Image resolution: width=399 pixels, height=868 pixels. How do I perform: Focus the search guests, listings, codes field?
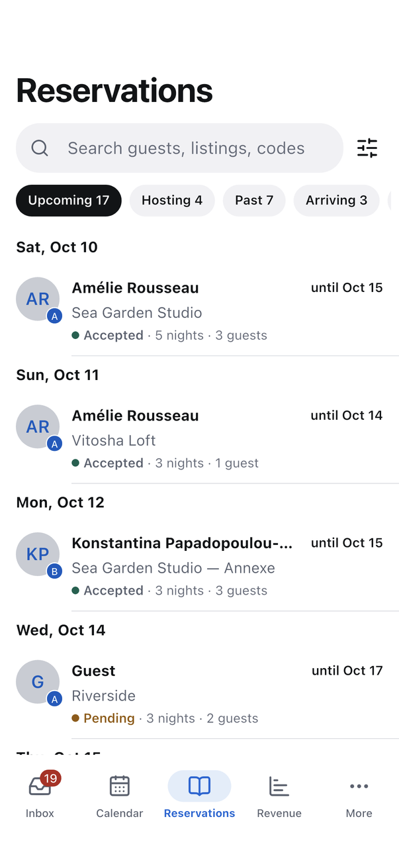coord(179,148)
